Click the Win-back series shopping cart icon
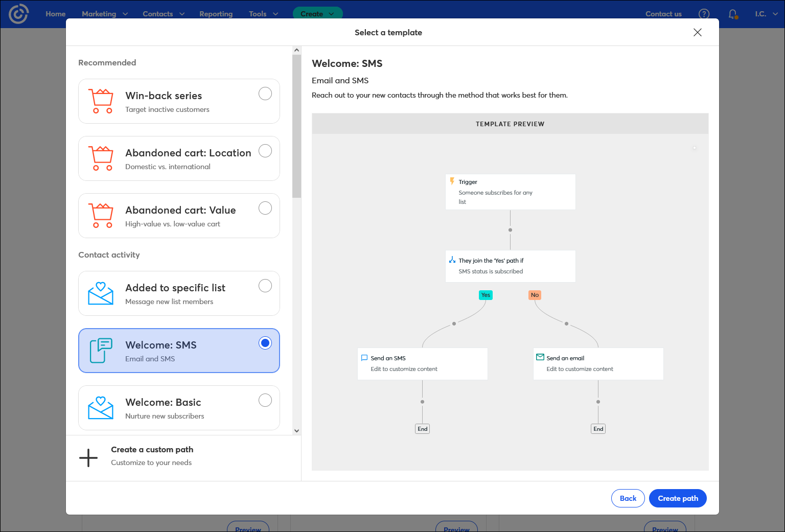This screenshot has height=532, width=785. point(101,101)
